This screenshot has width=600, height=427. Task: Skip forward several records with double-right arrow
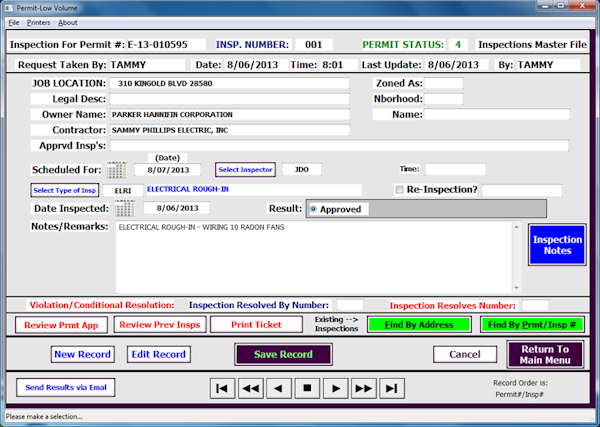point(364,388)
